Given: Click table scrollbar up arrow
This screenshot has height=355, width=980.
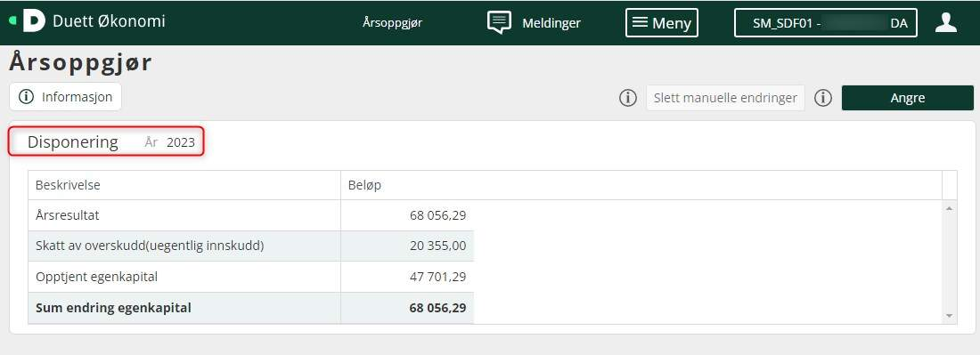Looking at the screenshot, I should coord(950,208).
